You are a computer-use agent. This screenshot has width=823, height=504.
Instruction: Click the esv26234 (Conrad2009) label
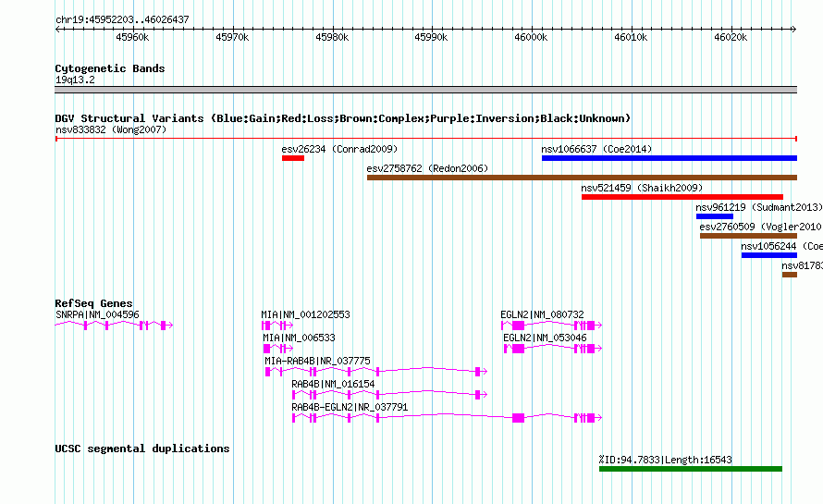[339, 149]
